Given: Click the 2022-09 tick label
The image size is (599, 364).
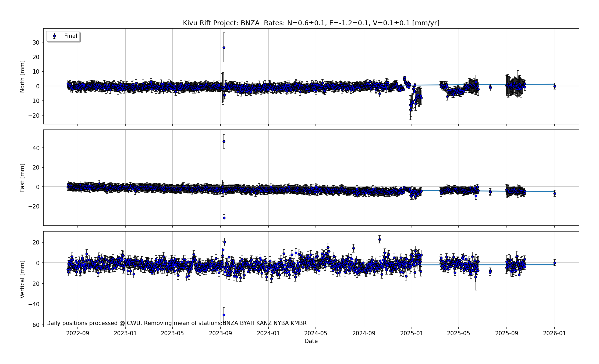Looking at the screenshot, I should click(x=78, y=333).
